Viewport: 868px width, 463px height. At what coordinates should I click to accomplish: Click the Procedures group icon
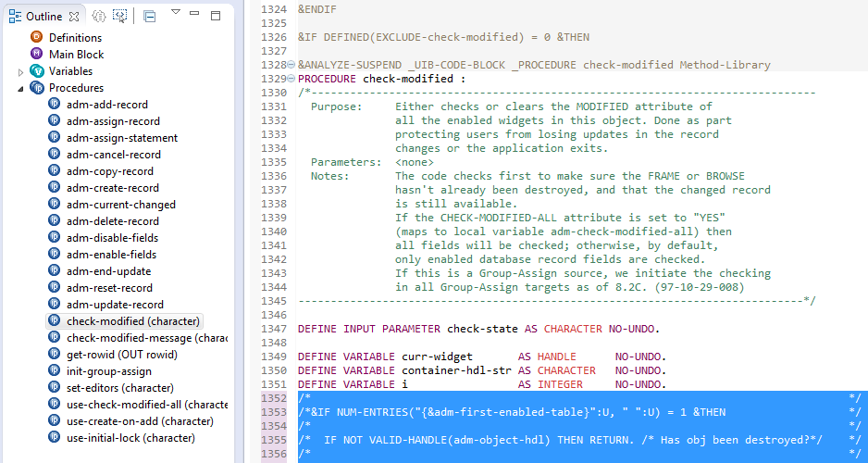(37, 87)
